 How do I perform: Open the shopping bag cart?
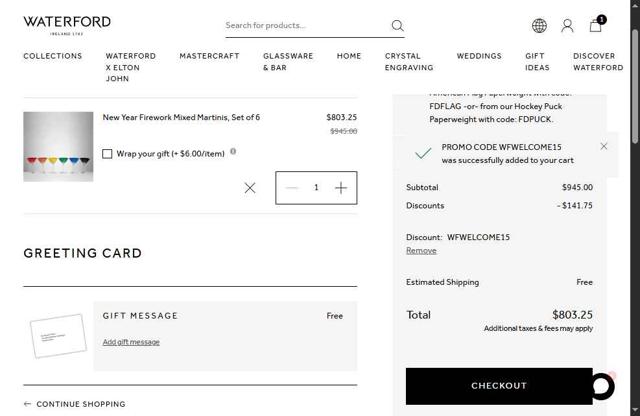pos(596,25)
